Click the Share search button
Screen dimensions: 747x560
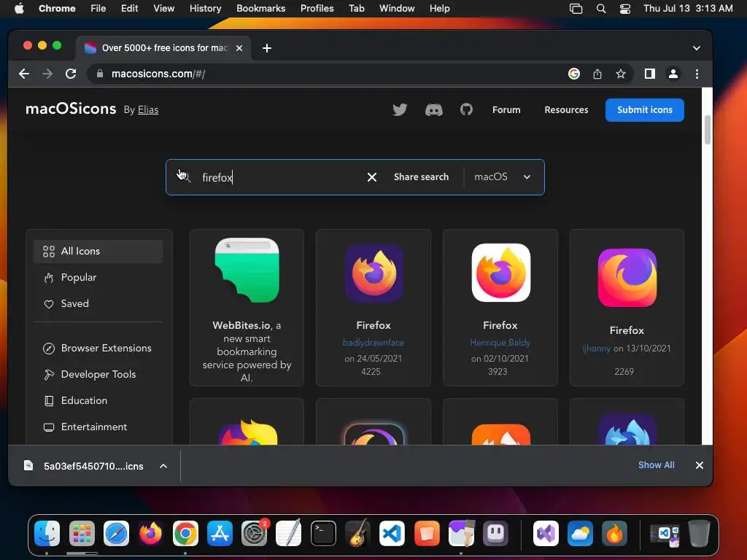(x=421, y=176)
